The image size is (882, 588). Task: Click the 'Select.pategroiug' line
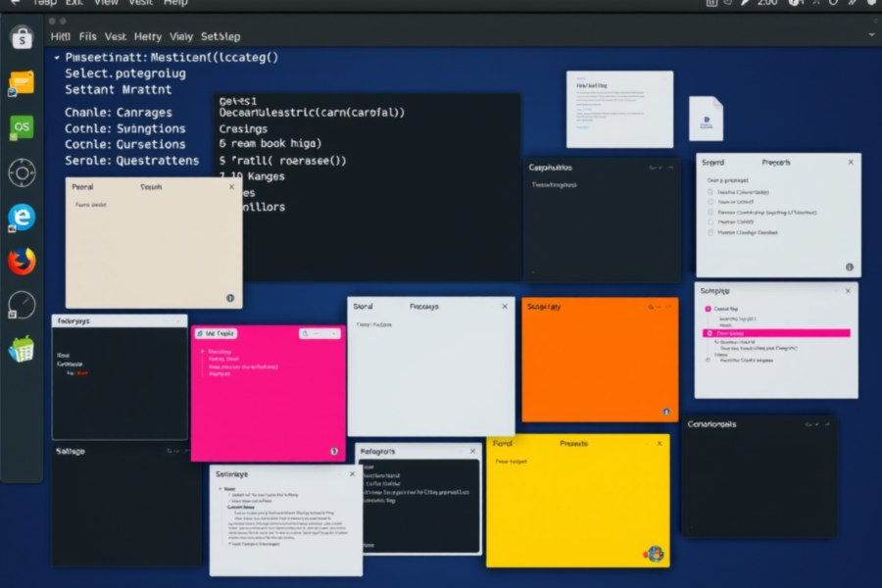tap(124, 73)
